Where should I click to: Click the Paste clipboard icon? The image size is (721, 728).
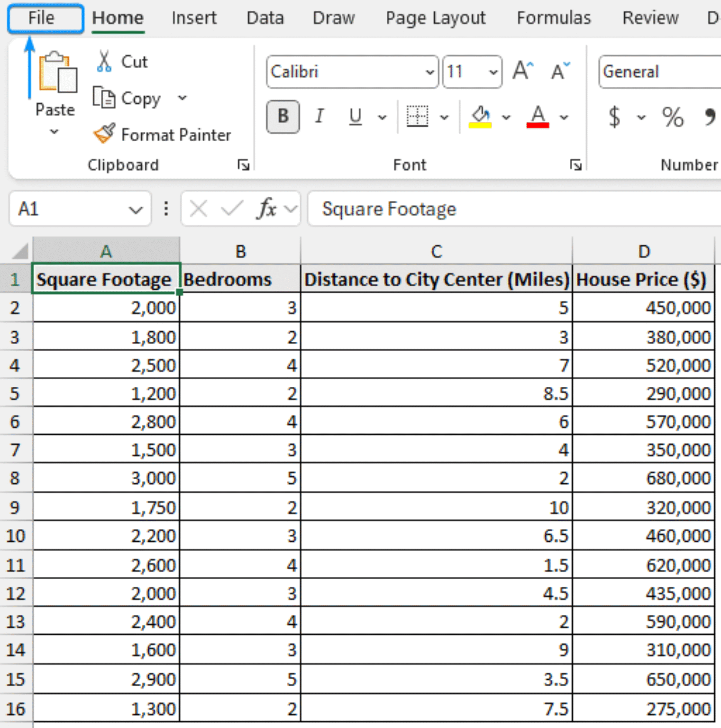pos(58,72)
